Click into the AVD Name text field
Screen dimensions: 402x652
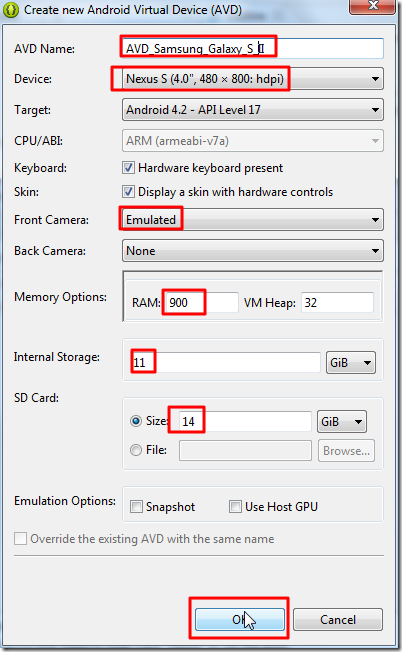(x=253, y=48)
